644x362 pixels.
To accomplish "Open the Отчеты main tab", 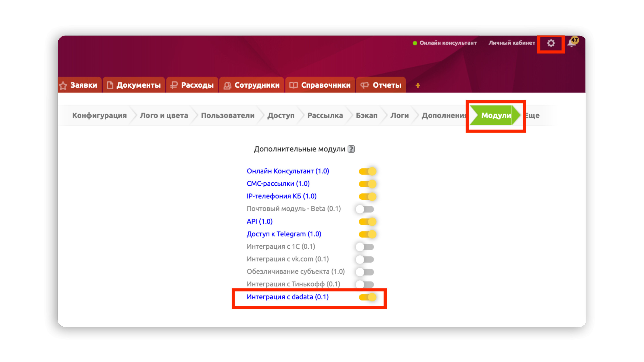I will pos(386,85).
